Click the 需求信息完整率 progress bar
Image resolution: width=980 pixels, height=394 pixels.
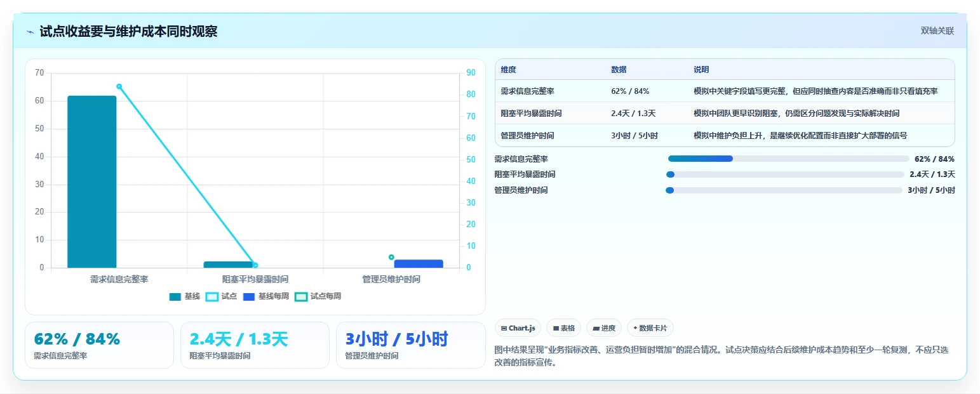[x=789, y=159]
